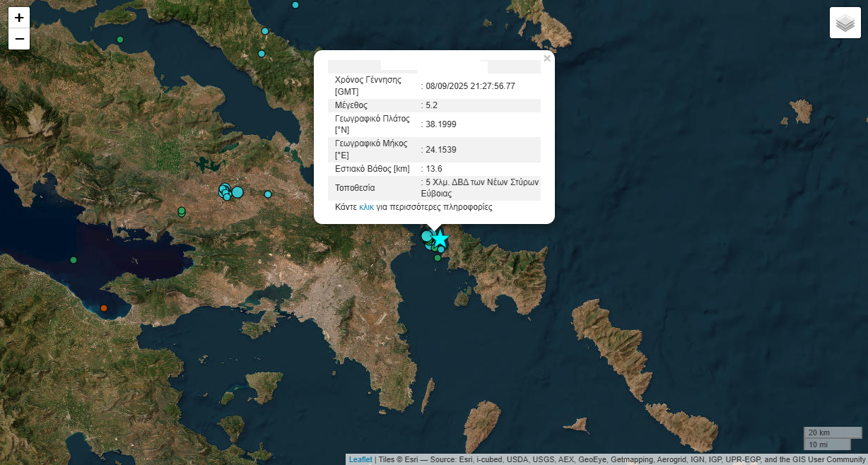Viewport: 868px width, 465px height.
Task: Open the Leaflet attribution link
Action: point(360,459)
